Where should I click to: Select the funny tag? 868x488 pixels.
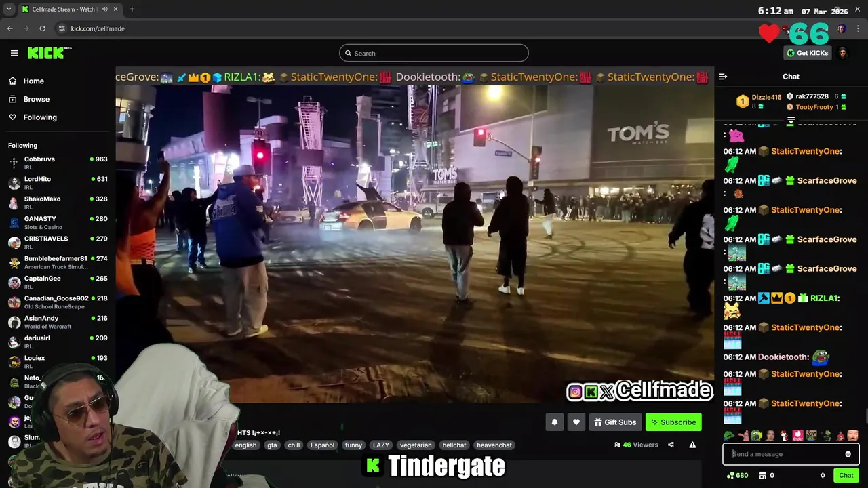pyautogui.click(x=353, y=445)
